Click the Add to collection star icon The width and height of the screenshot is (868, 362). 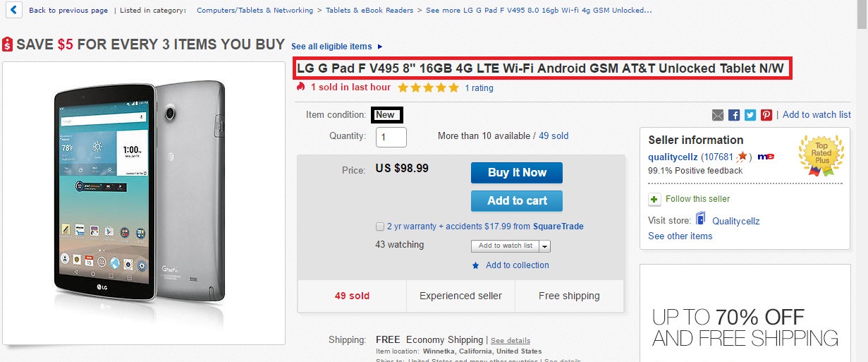pos(476,265)
